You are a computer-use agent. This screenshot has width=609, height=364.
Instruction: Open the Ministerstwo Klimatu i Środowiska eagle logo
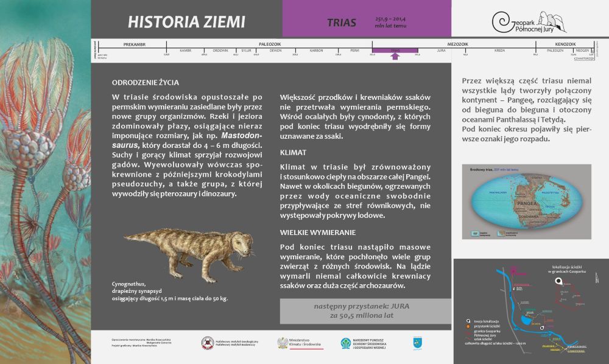pos(284,342)
